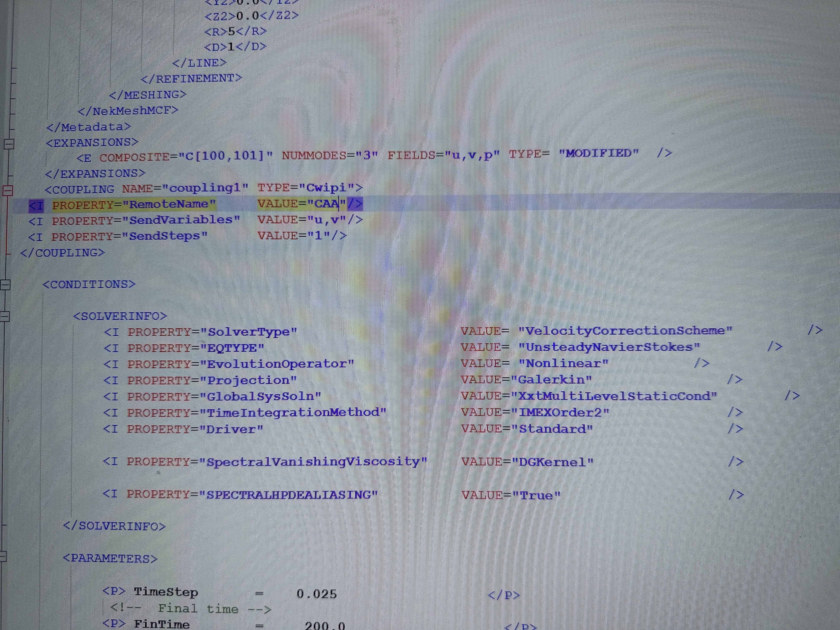
Task: Click the XxtMultiLevelStaticCond value
Action: [613, 396]
